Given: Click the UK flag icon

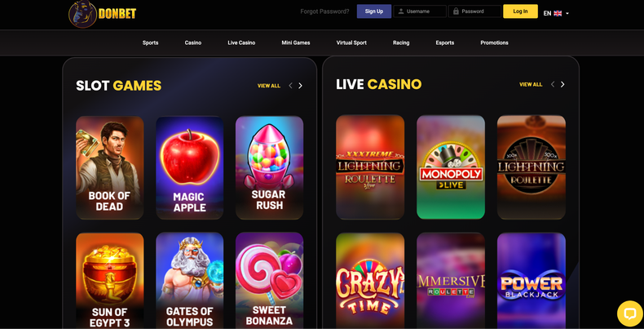Looking at the screenshot, I should [558, 13].
